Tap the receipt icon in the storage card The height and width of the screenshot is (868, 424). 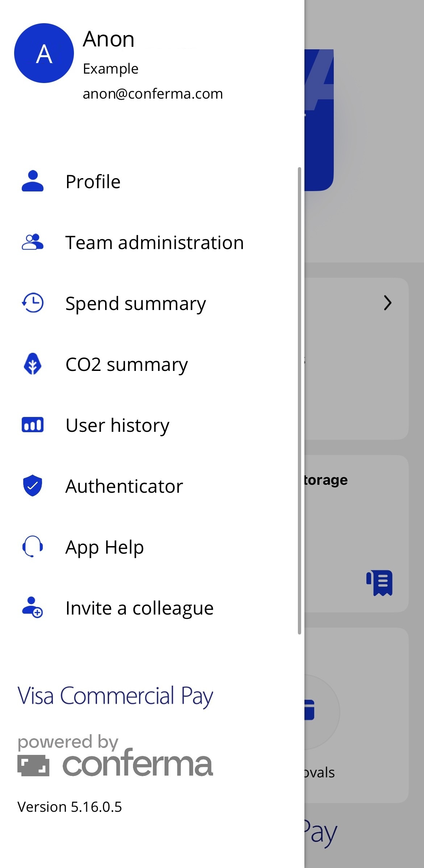click(x=379, y=583)
